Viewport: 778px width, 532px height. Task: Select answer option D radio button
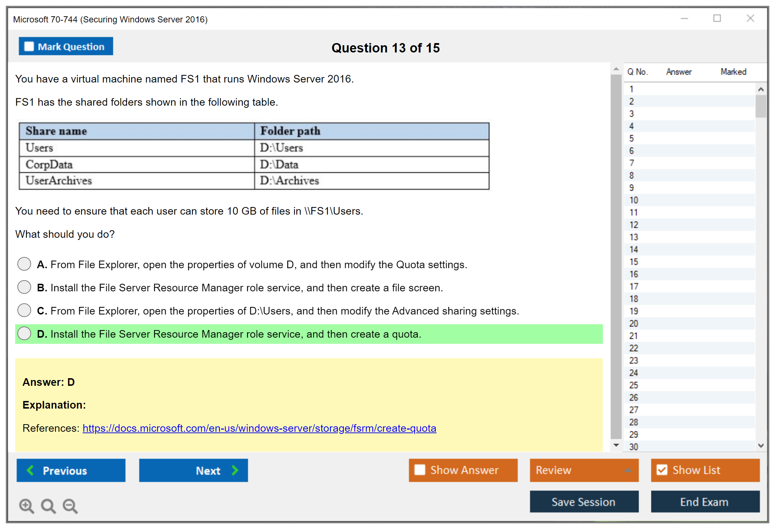[x=24, y=334]
